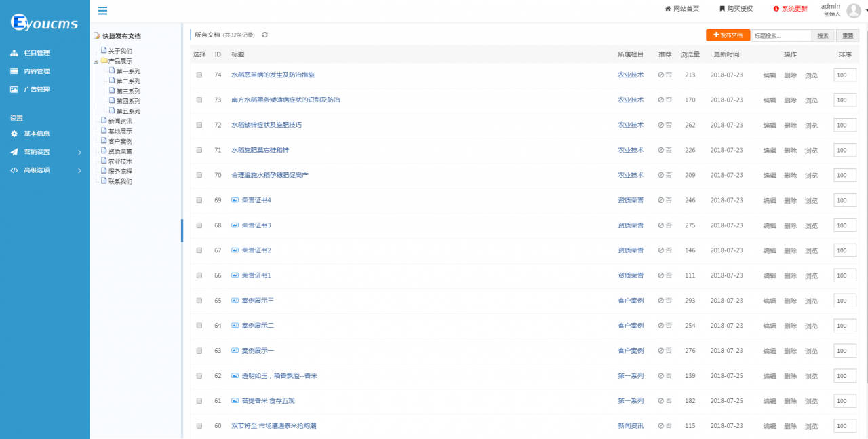Click the image icon in row 69
868x439 pixels.
[x=235, y=200]
